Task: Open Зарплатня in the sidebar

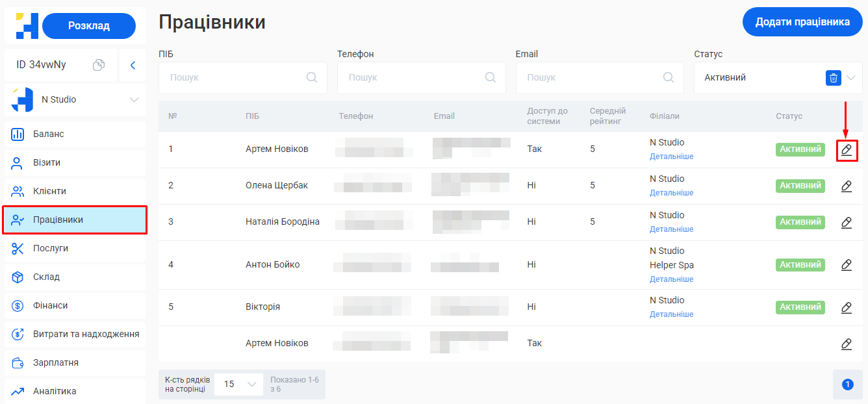Action: [55, 362]
